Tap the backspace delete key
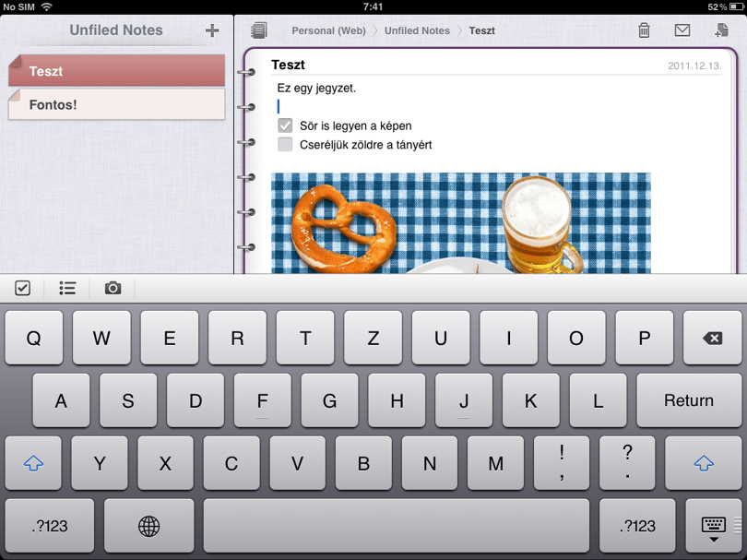 (712, 338)
